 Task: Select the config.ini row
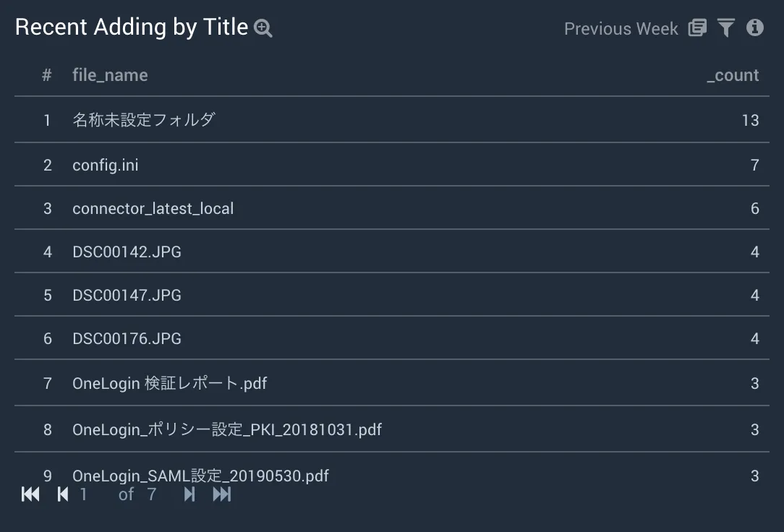tap(392, 165)
